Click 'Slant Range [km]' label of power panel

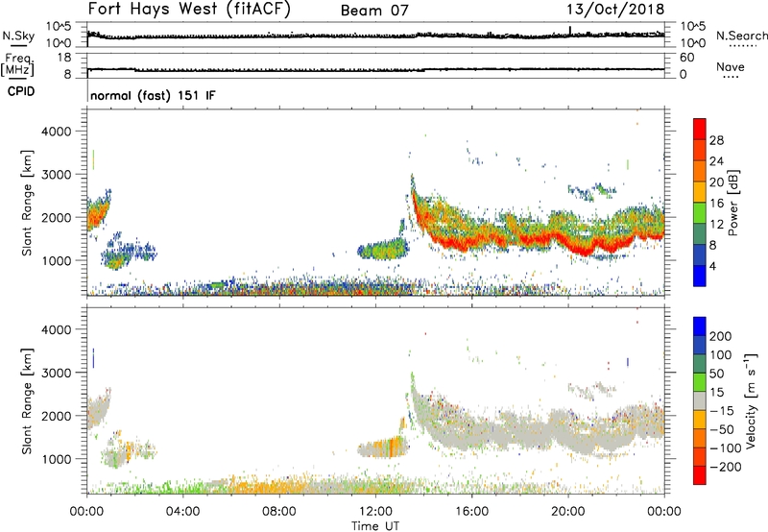tap(26, 203)
